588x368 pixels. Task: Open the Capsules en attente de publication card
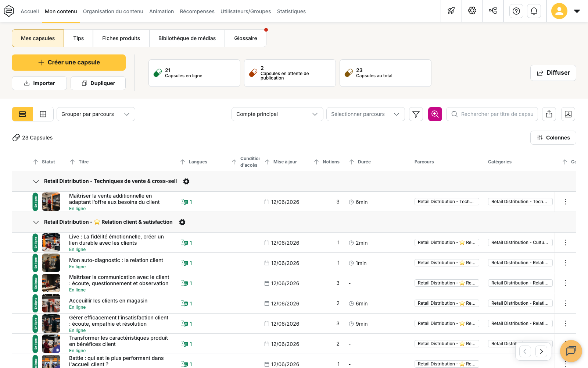tap(290, 73)
